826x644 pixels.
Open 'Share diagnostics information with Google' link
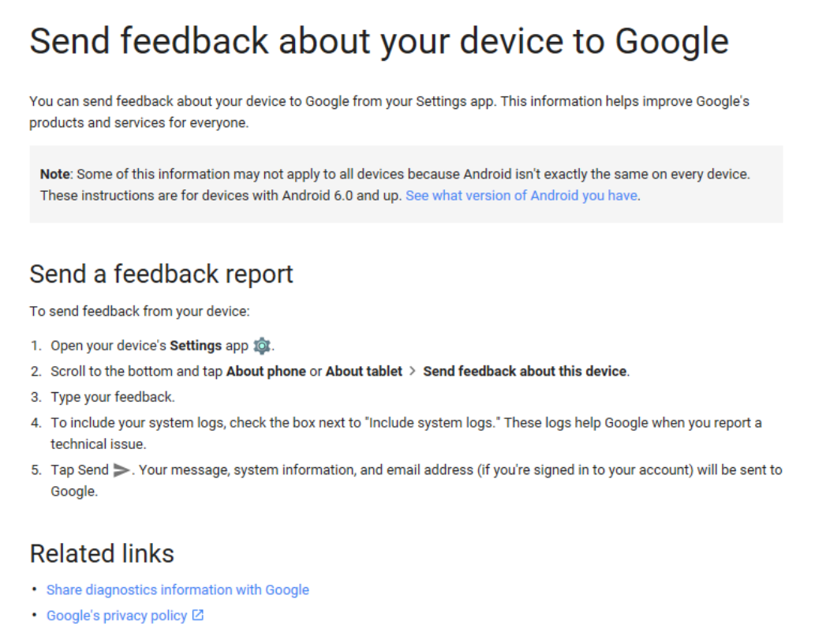178,590
